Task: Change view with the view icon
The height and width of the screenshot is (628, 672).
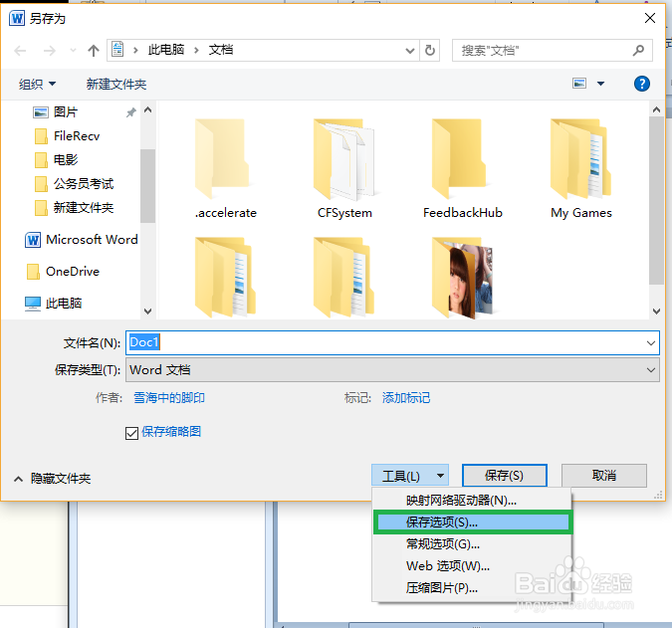Action: click(x=579, y=84)
